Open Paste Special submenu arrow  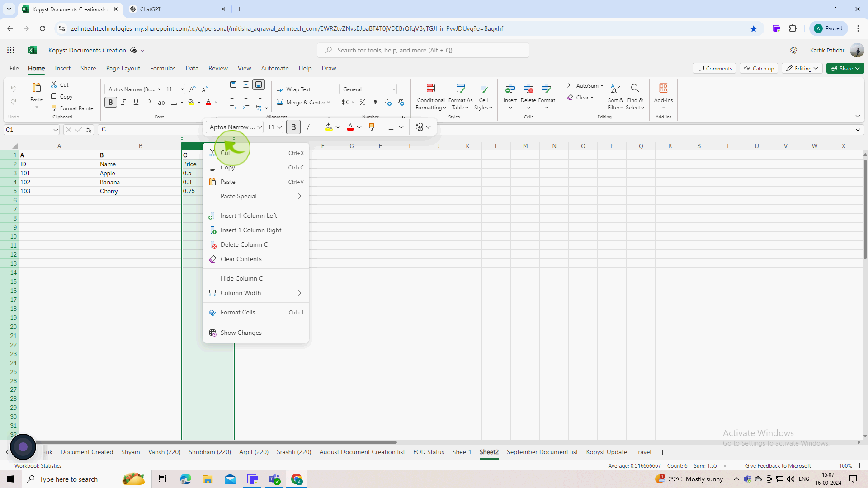click(x=299, y=196)
